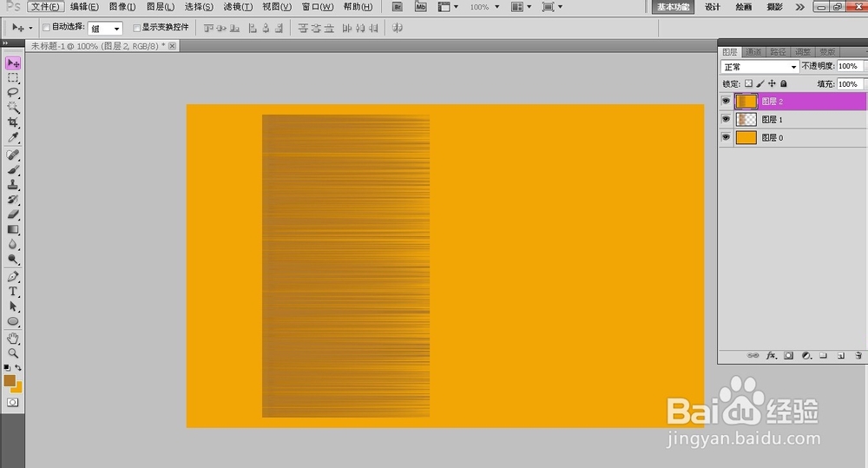This screenshot has width=868, height=468.
Task: Select the Type tool
Action: coord(13,292)
